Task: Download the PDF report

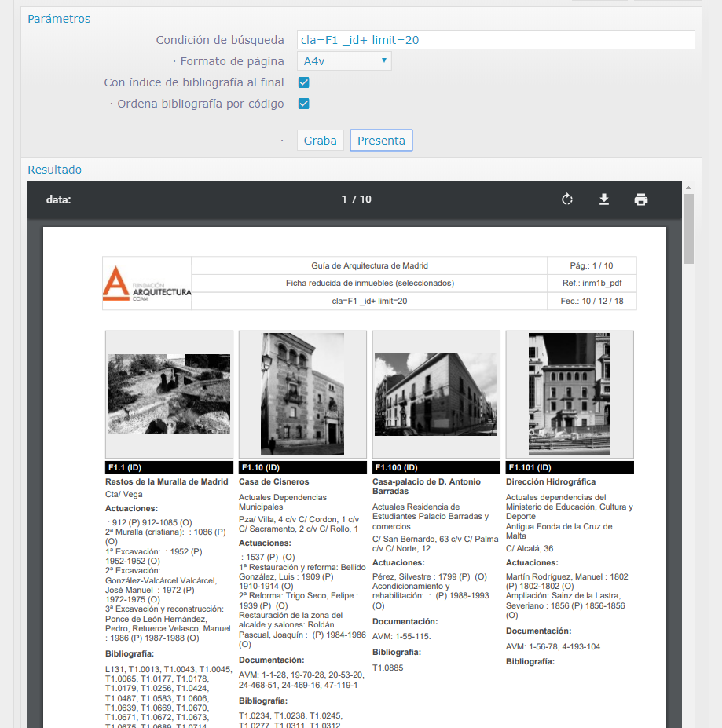Action: point(604,199)
